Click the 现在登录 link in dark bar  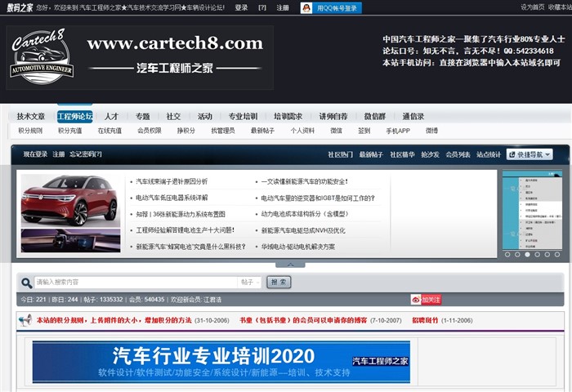tap(35, 154)
